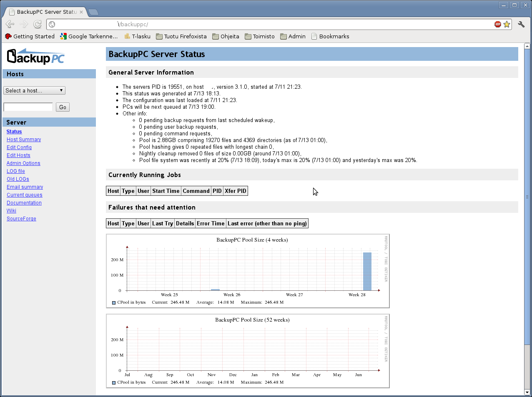Select the BackupPC Server Status browser tab
532x397 pixels.
[46, 12]
